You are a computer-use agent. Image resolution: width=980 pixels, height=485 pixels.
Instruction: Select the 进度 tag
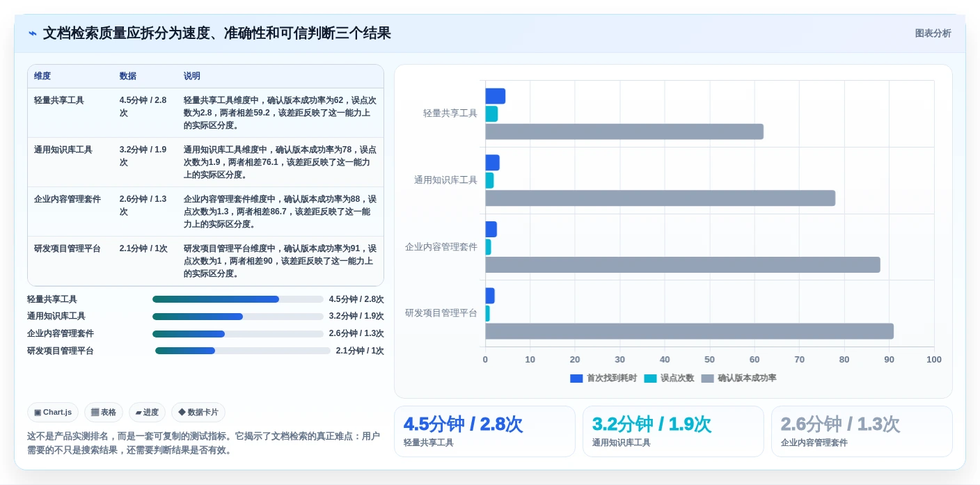point(147,412)
